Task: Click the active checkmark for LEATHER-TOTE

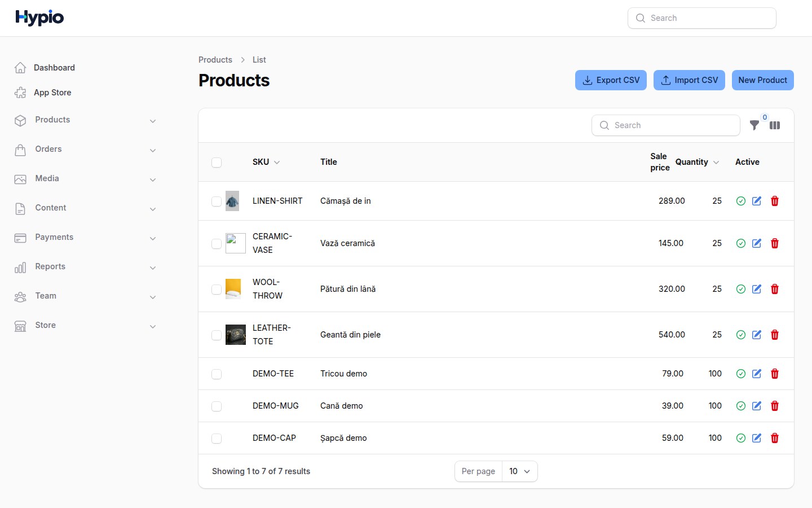Action: (x=741, y=335)
